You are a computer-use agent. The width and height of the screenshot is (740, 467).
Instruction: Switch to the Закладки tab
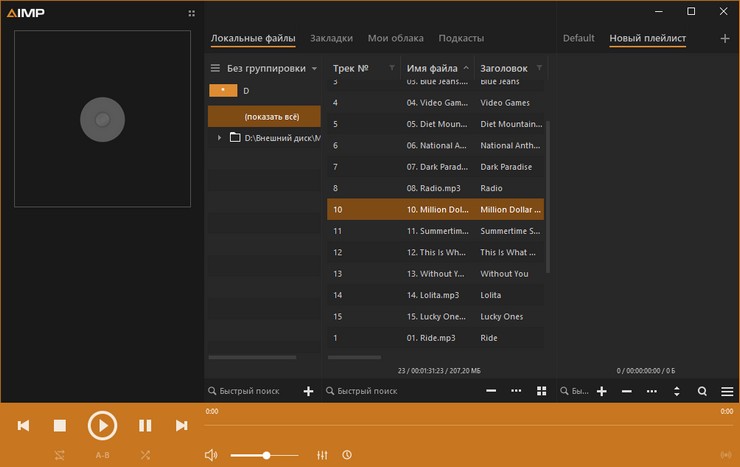pos(331,38)
